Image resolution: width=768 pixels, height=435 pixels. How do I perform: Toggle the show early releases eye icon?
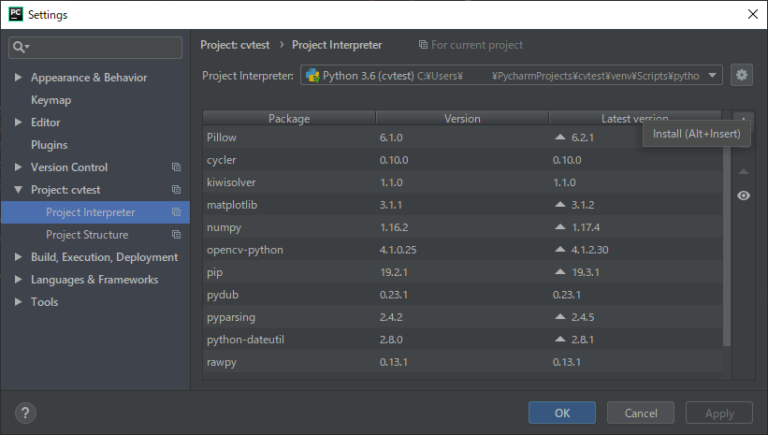tap(743, 196)
